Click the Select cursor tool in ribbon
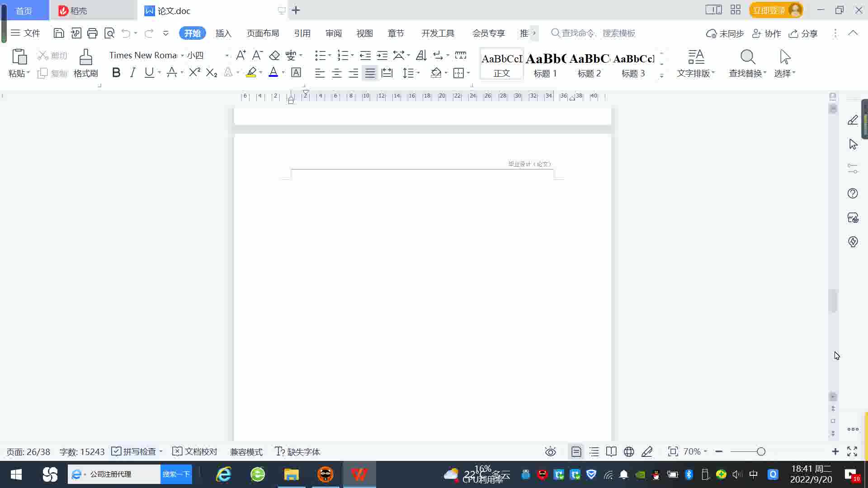868x488 pixels. (785, 57)
